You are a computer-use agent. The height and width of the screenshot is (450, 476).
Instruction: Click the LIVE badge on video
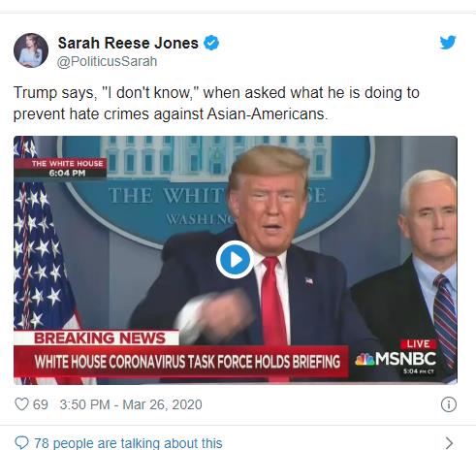419,343
